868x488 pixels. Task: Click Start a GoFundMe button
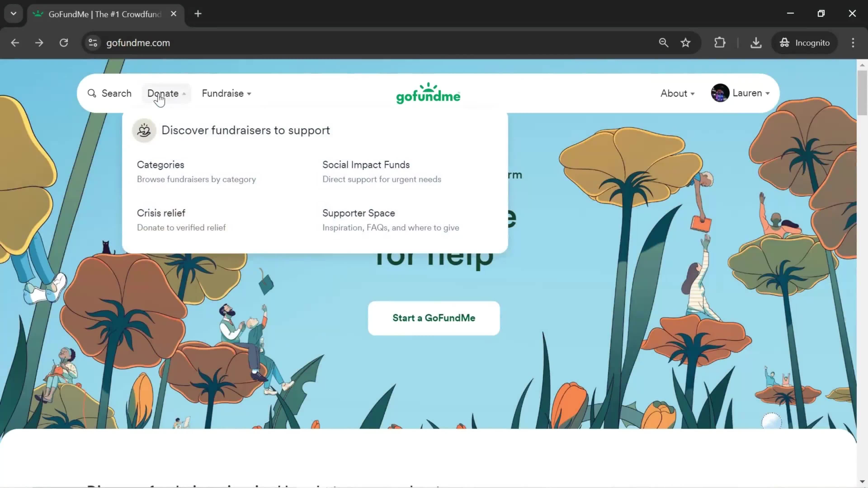tap(433, 318)
